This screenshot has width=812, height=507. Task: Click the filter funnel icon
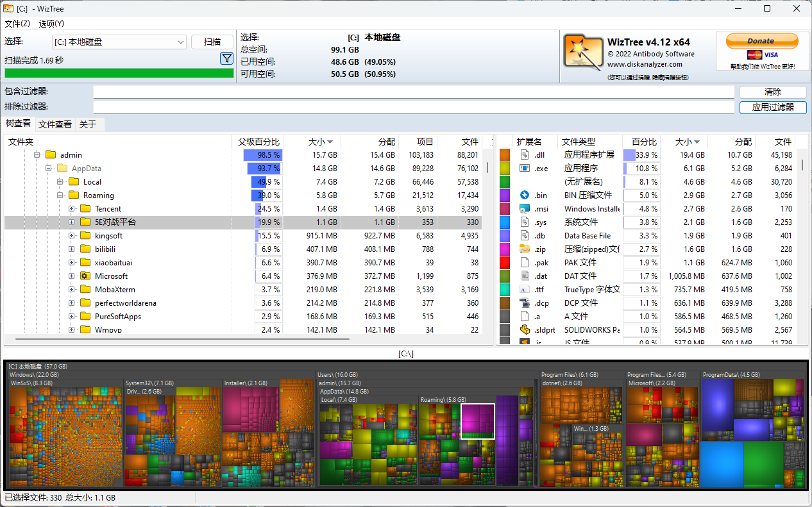(x=226, y=59)
